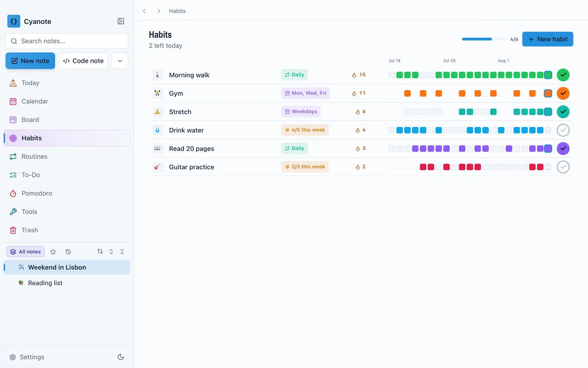
Task: Go forward with the right arrow
Action: pyautogui.click(x=159, y=11)
